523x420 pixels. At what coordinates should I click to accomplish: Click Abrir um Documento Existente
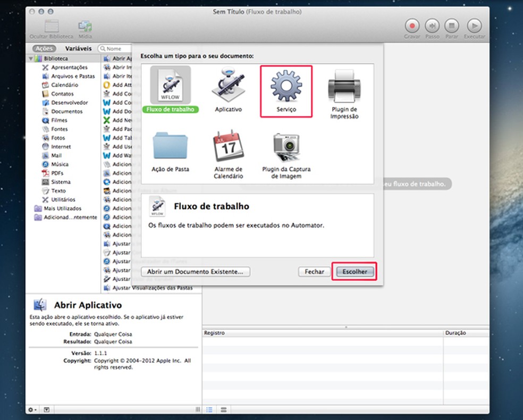click(196, 271)
